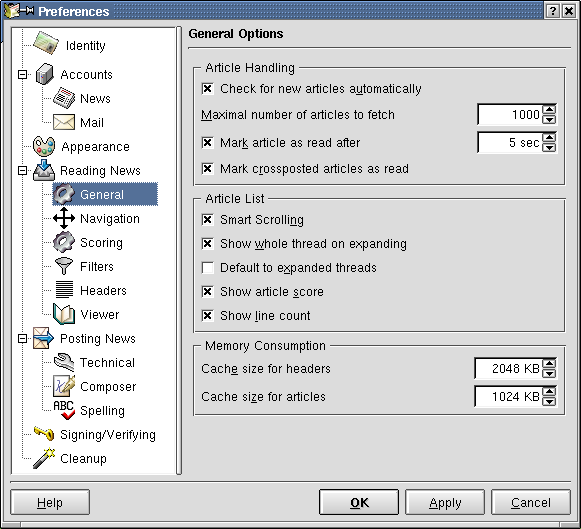Open the Spelling ABC check icon
Viewport: 581px width, 529px height.
pos(64,410)
